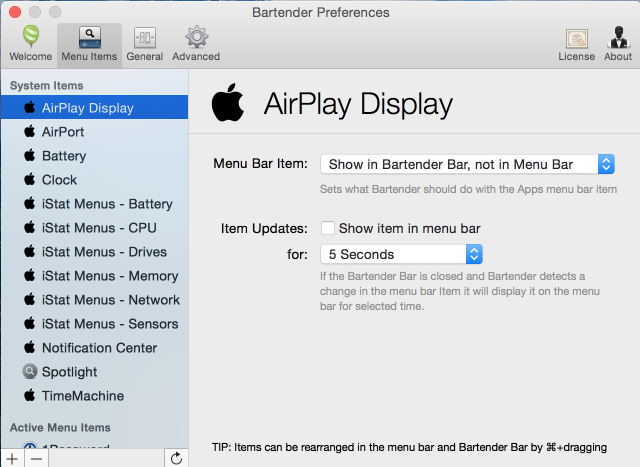Click the Apple icon beside Clock
This screenshot has height=467, width=640.
(29, 179)
